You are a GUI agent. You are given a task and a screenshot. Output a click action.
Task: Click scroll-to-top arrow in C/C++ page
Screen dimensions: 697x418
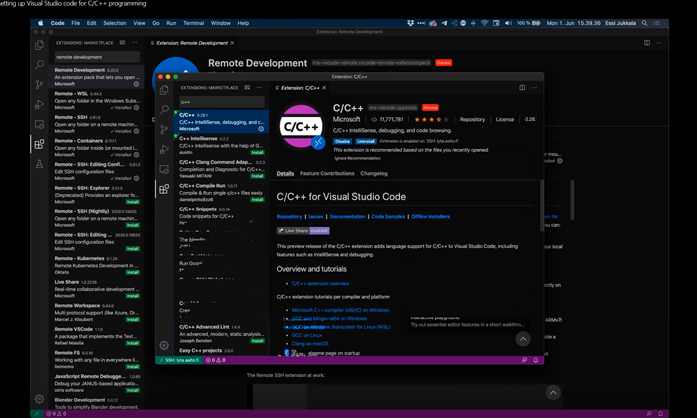[522, 339]
